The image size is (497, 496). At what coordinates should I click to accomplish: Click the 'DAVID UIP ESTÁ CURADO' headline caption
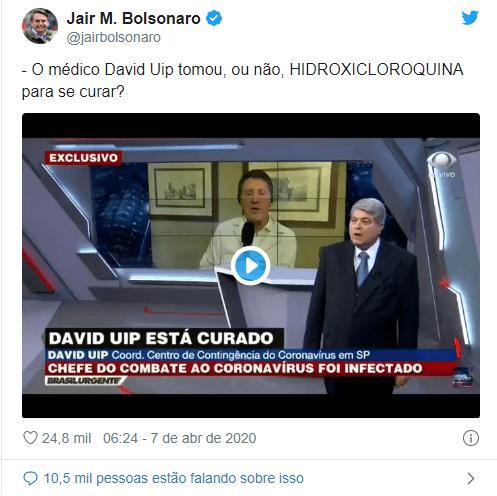(x=163, y=338)
